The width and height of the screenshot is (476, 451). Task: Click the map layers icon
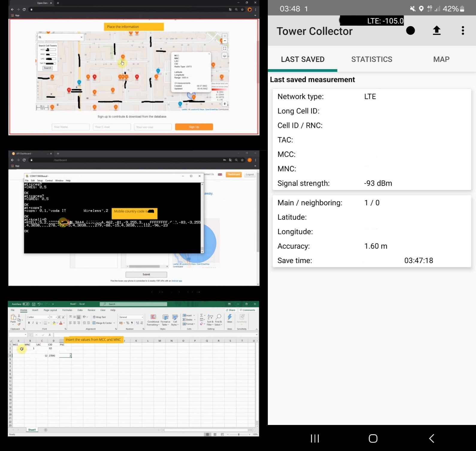225,56
